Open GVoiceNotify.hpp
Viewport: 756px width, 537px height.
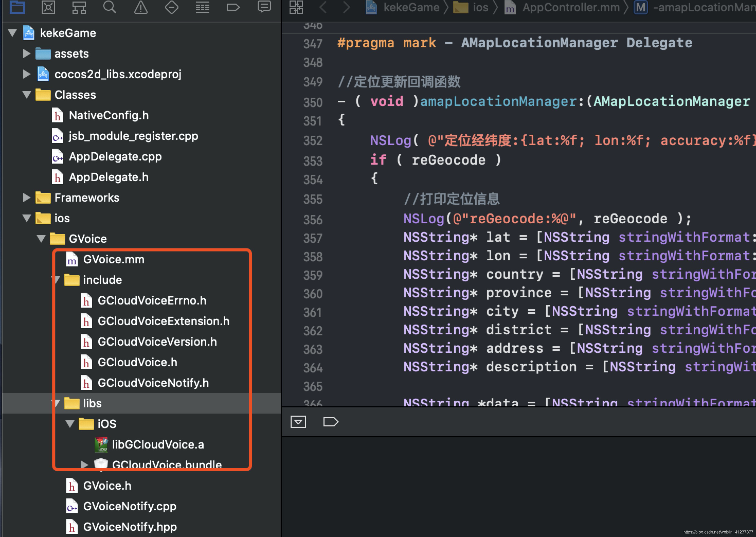tap(130, 526)
